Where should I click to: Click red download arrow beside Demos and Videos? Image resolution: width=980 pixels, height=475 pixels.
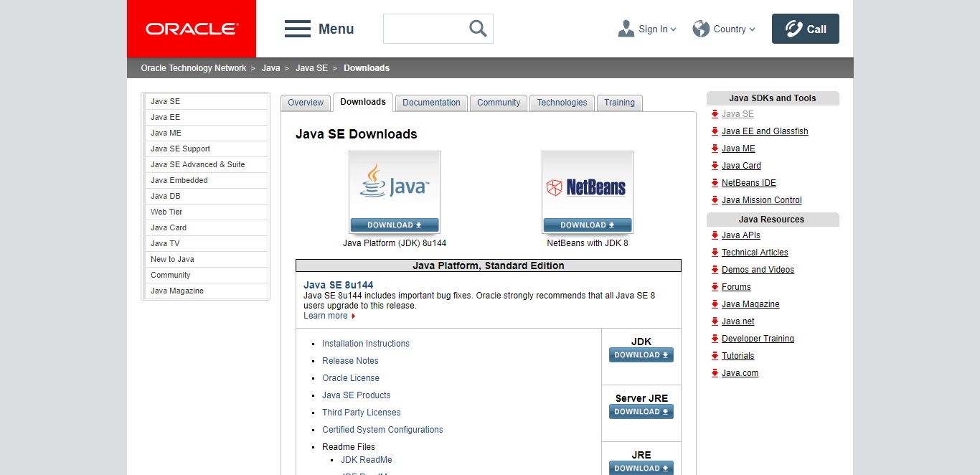point(715,270)
